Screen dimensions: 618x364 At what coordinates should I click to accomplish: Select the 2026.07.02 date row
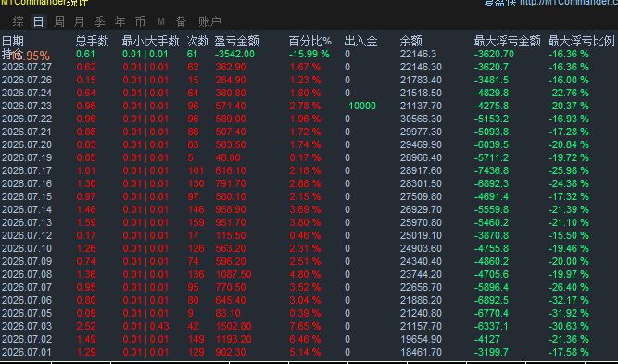[27, 340]
